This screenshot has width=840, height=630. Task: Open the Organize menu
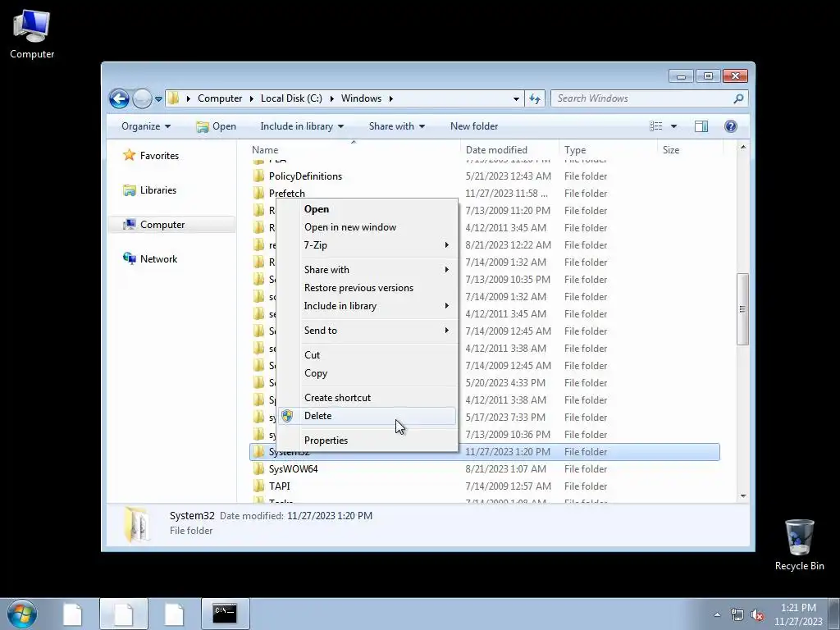[146, 126]
